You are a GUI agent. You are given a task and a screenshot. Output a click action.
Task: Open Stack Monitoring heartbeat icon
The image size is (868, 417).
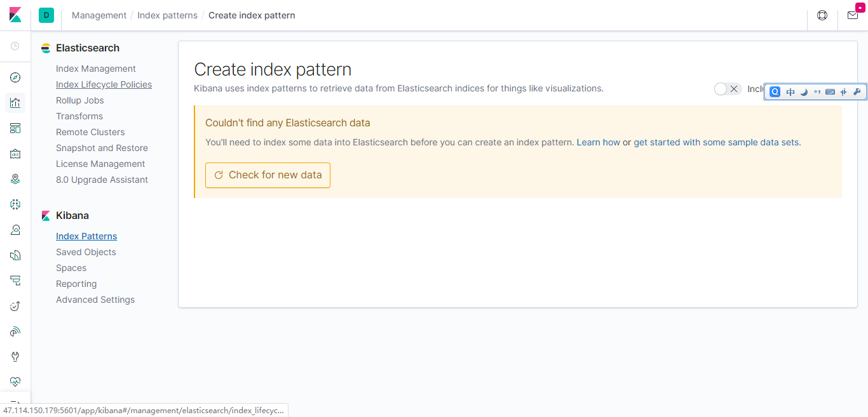click(15, 382)
